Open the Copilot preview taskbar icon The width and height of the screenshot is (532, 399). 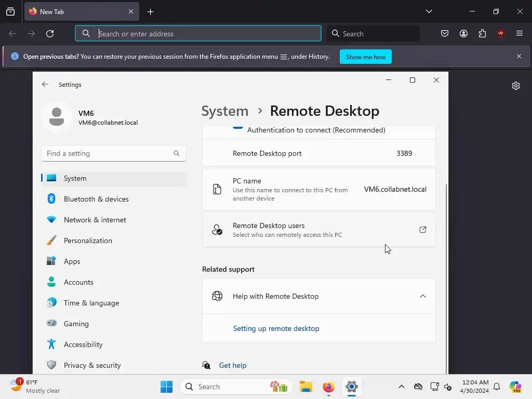point(515,387)
